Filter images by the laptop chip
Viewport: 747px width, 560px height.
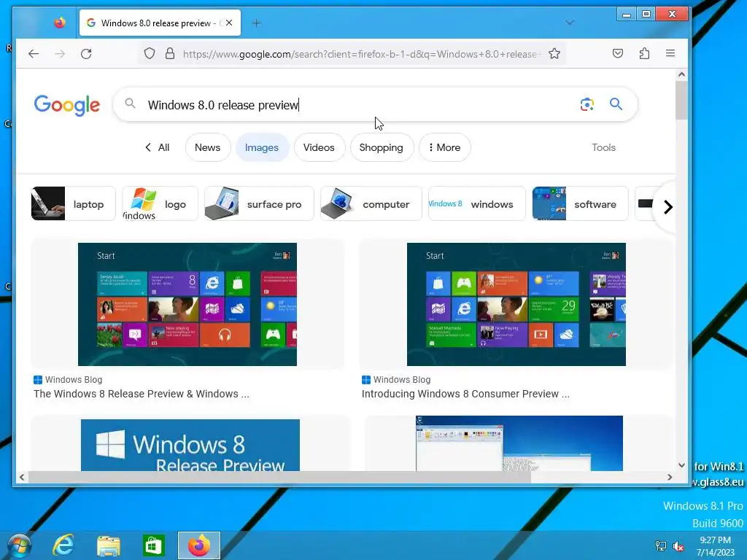[x=74, y=204]
